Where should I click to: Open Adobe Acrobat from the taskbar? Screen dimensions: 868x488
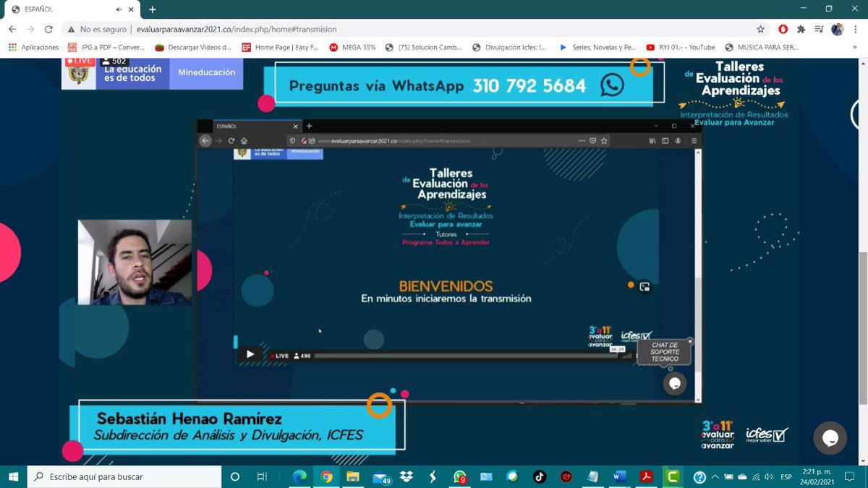646,476
